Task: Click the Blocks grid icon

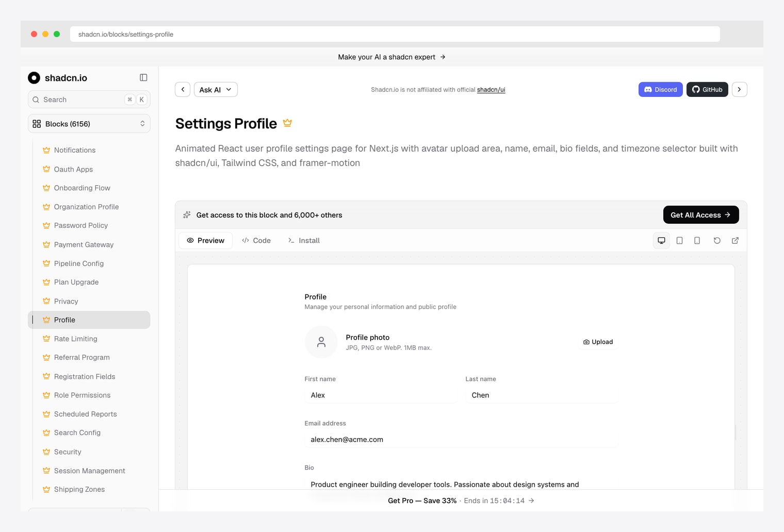Action: click(37, 124)
